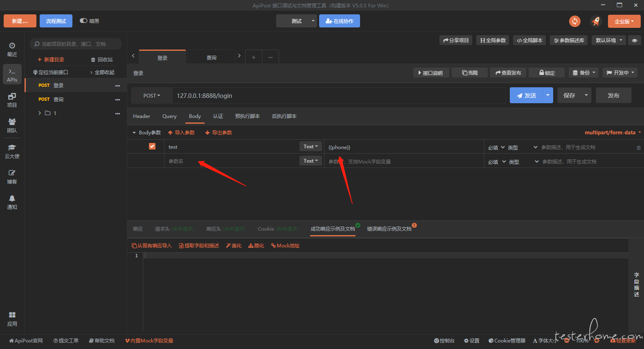
Task: Open more options for 登录 API entry
Action: pyautogui.click(x=117, y=86)
